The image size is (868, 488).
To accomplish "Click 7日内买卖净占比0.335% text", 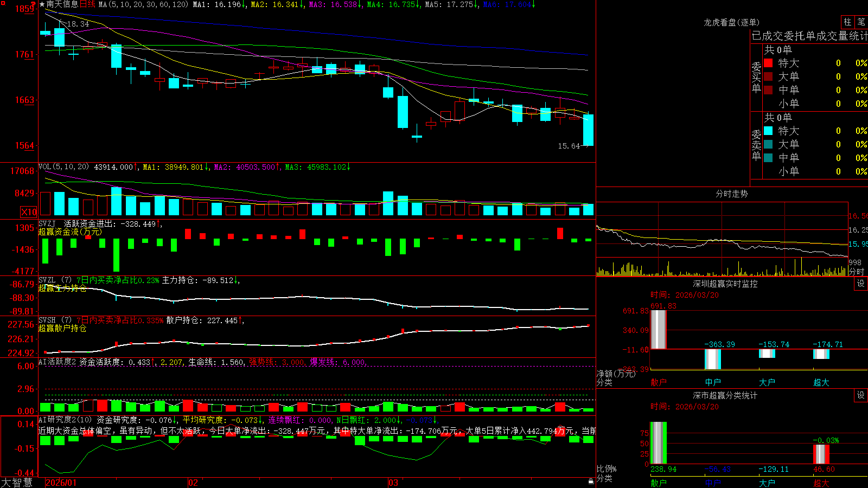I will (x=119, y=320).
